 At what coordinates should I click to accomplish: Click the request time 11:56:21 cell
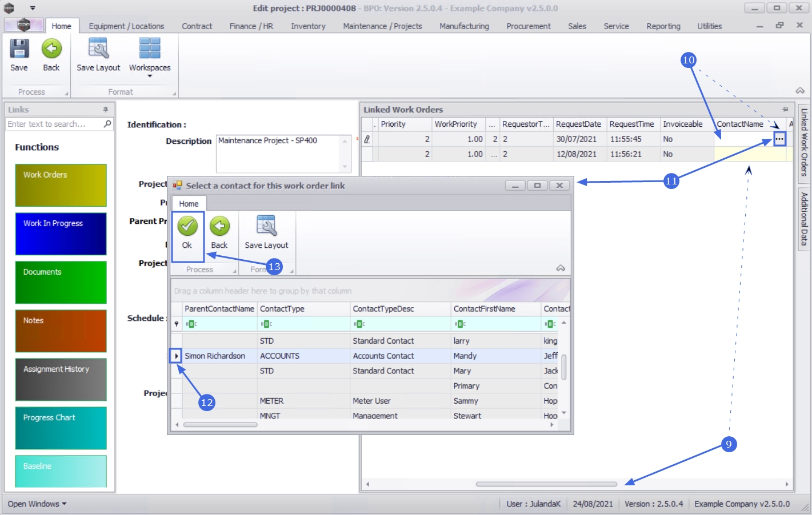coord(633,154)
